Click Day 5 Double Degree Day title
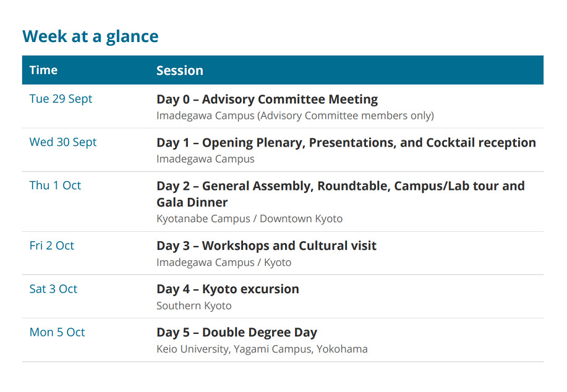The height and width of the screenshot is (392, 567). tap(237, 333)
